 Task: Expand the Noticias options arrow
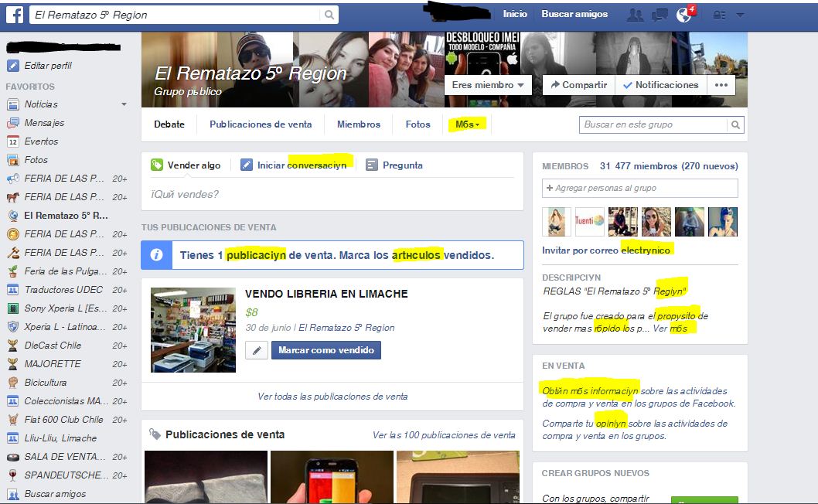124,104
